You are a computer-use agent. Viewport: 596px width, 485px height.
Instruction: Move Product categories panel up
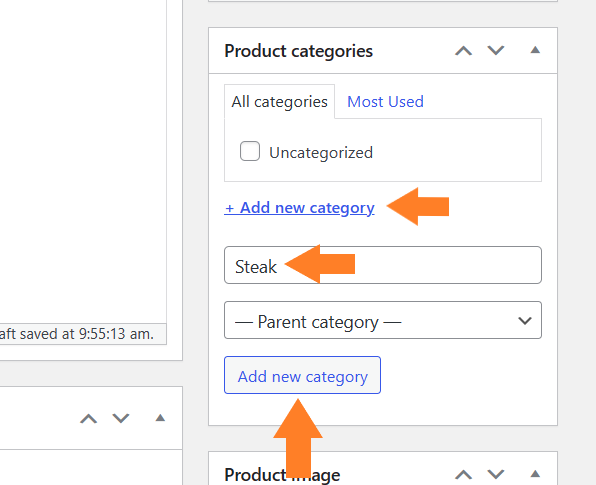[463, 51]
